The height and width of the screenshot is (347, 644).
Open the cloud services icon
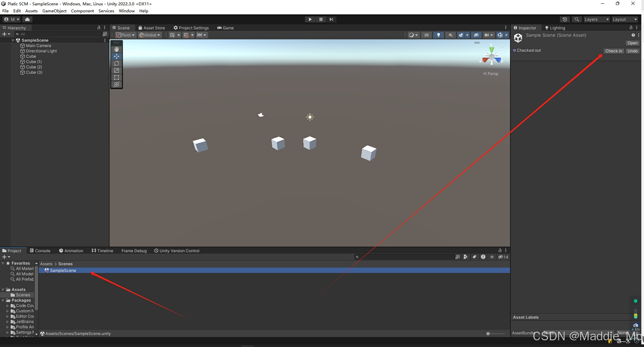pos(27,19)
